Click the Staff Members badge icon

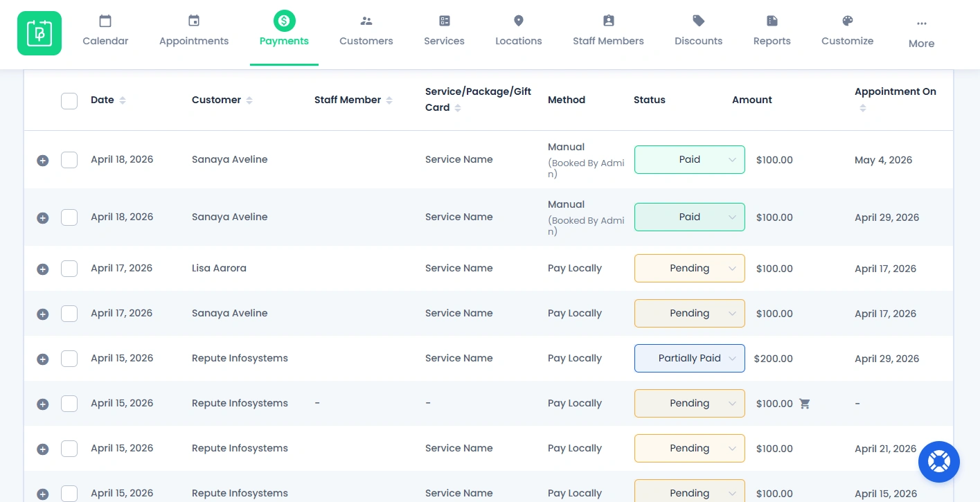(608, 21)
